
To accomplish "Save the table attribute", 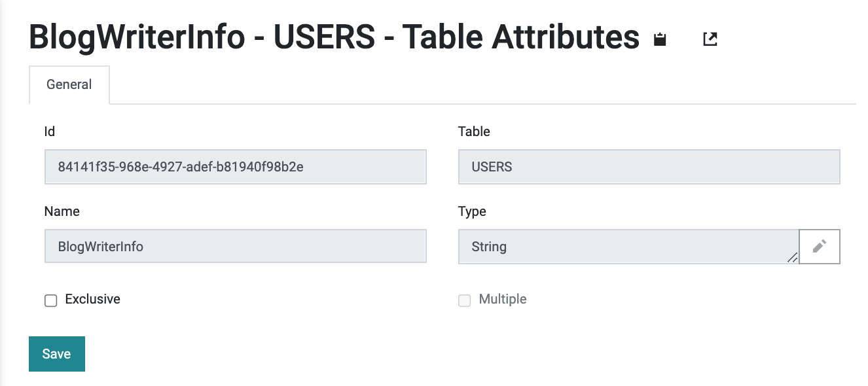I will [57, 354].
